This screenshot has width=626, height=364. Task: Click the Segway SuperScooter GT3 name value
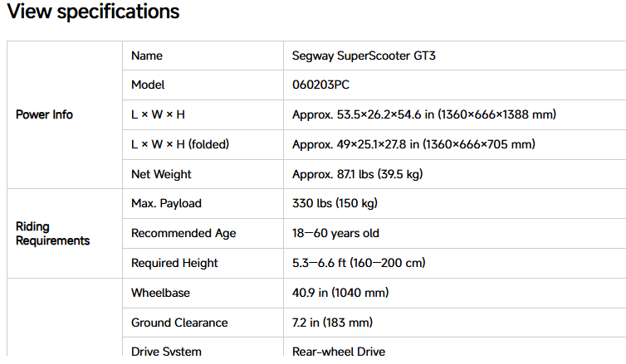coord(364,56)
